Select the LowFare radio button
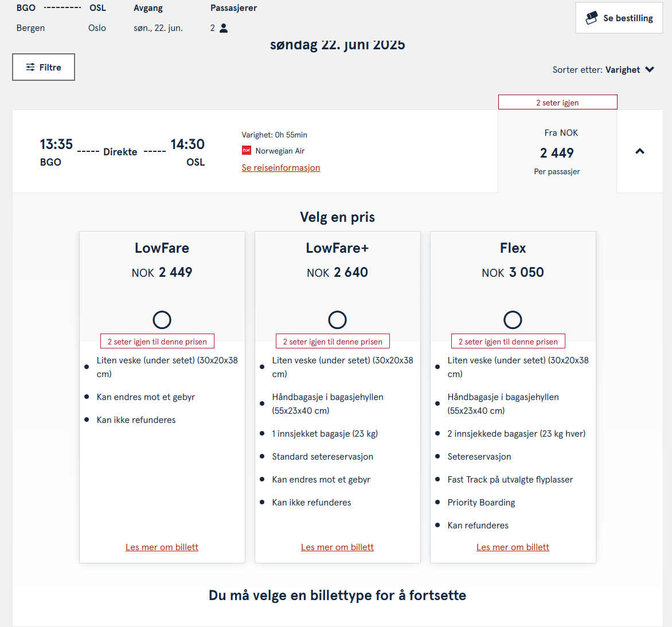672x627 pixels. (162, 320)
